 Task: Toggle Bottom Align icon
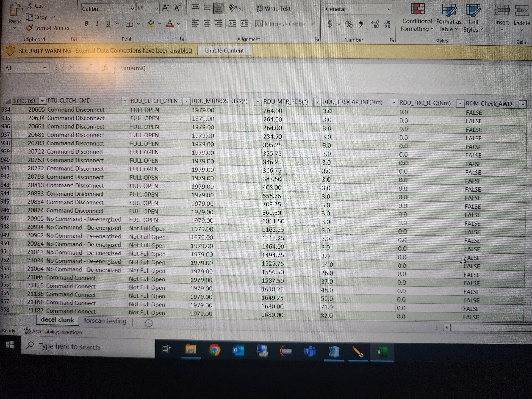(x=218, y=8)
